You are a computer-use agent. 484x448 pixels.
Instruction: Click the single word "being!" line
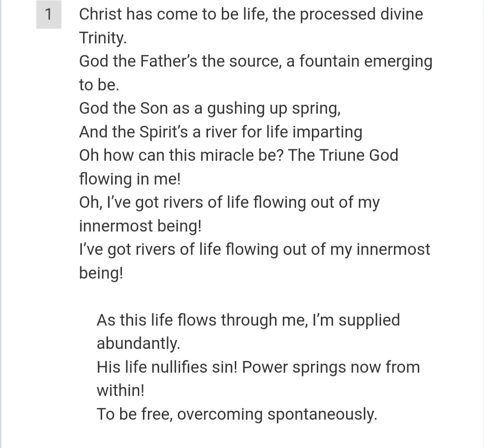101,273
